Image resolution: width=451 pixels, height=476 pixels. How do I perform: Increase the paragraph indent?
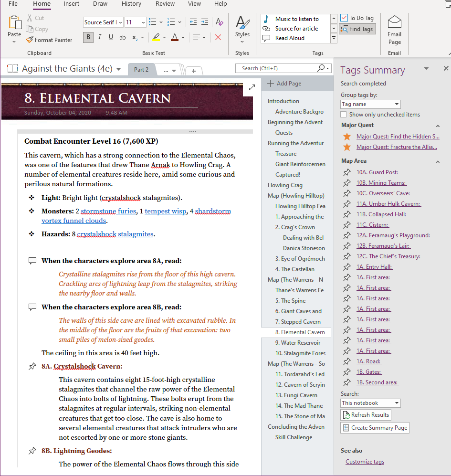tap(205, 22)
